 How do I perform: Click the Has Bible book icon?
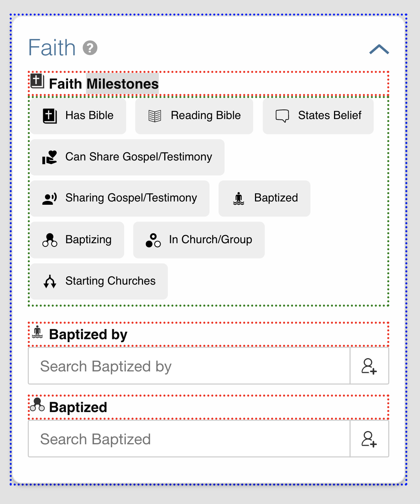tap(49, 115)
